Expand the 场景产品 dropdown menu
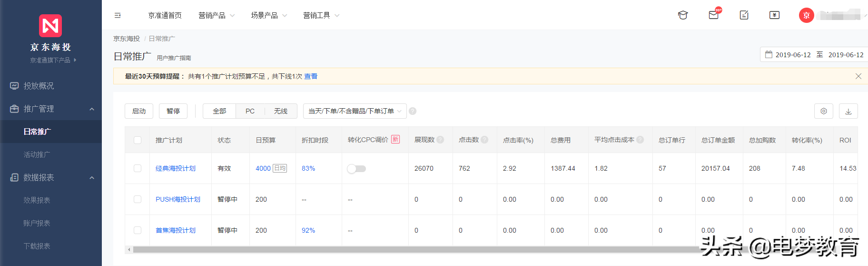 (x=269, y=15)
